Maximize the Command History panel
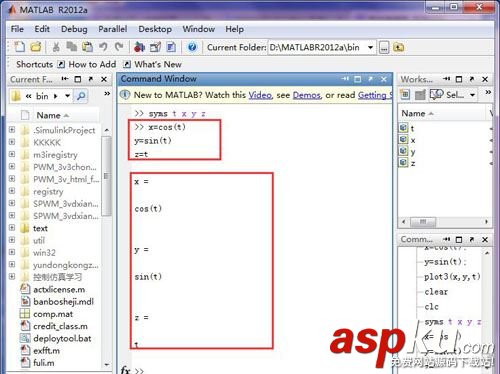 459,239
